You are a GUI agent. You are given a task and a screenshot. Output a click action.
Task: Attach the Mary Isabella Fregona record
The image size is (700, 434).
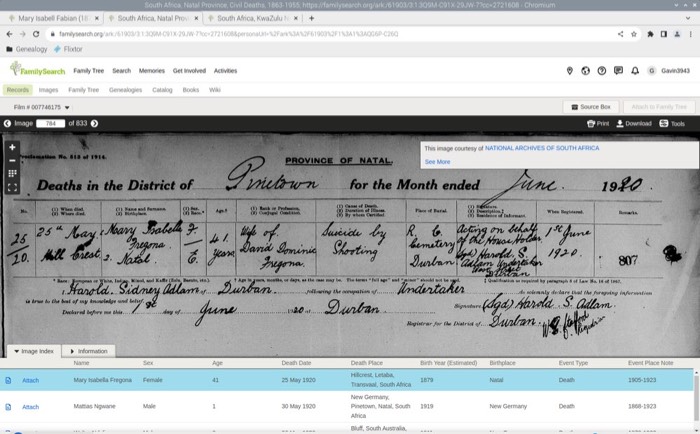(30, 379)
